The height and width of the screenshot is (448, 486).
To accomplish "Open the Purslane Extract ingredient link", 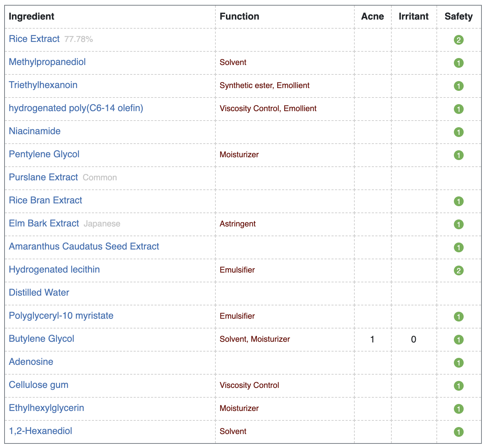I will click(43, 177).
